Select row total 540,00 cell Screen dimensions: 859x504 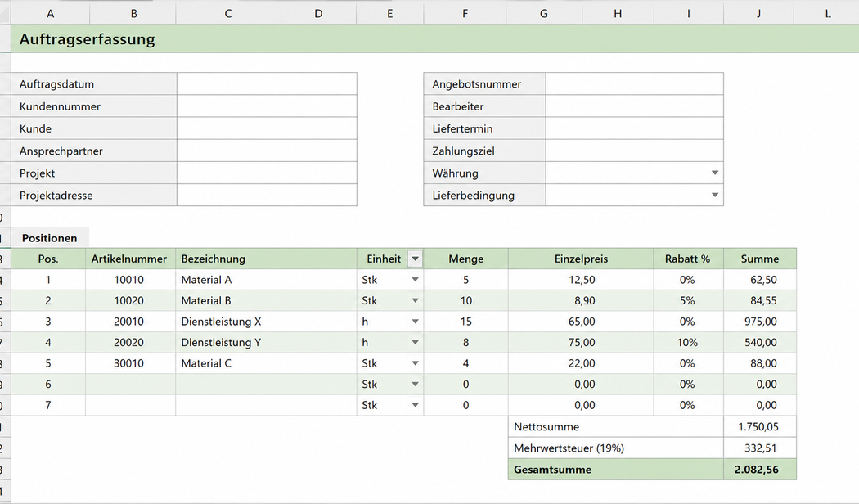(760, 342)
